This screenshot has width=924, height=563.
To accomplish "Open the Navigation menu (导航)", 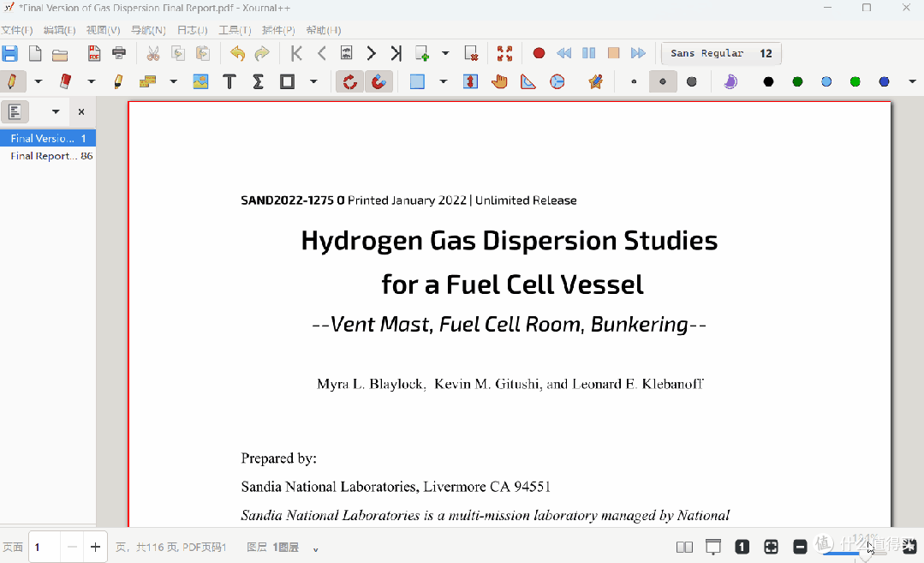I will 148,30.
